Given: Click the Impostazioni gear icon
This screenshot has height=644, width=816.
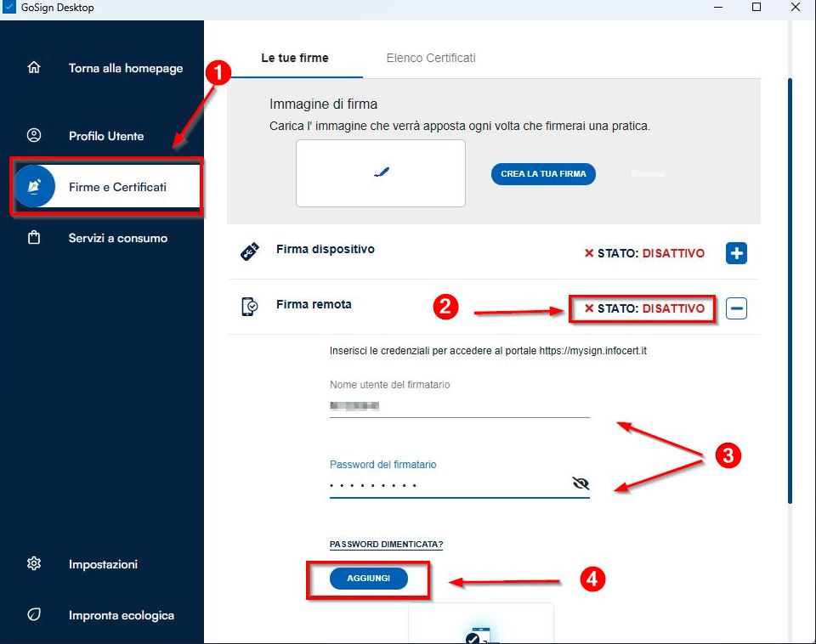Looking at the screenshot, I should point(34,563).
